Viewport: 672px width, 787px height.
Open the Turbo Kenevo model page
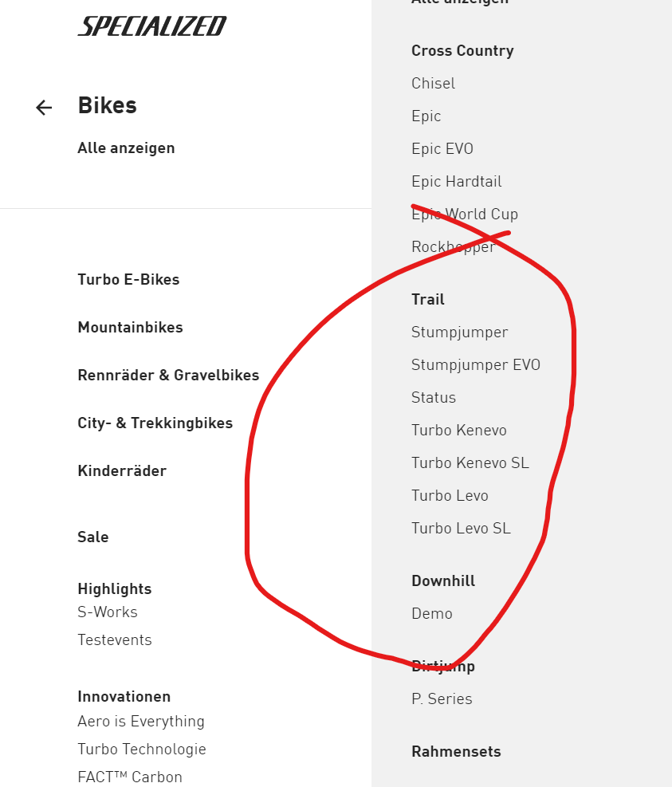(x=459, y=431)
